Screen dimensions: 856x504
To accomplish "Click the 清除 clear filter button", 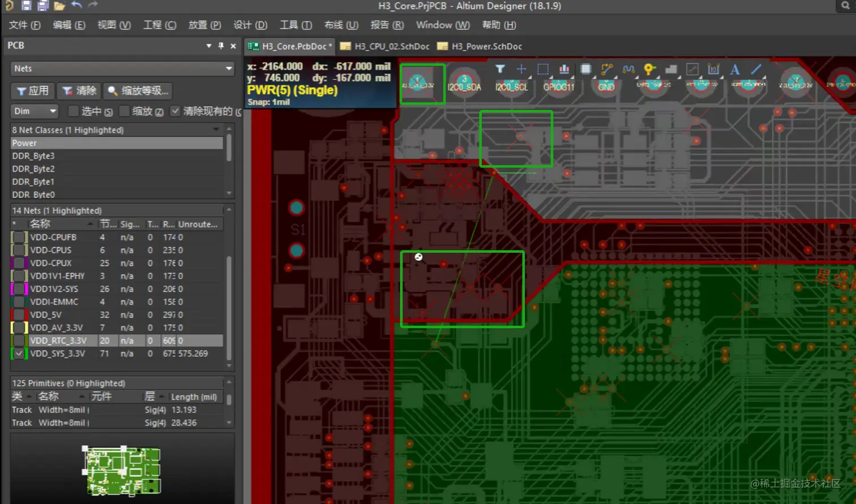I will tap(79, 91).
